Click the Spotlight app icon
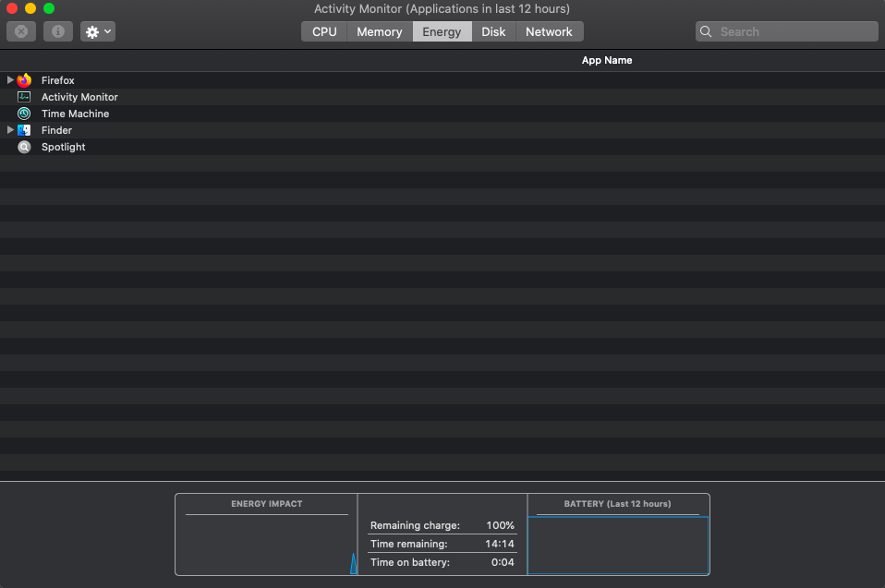 tap(24, 147)
